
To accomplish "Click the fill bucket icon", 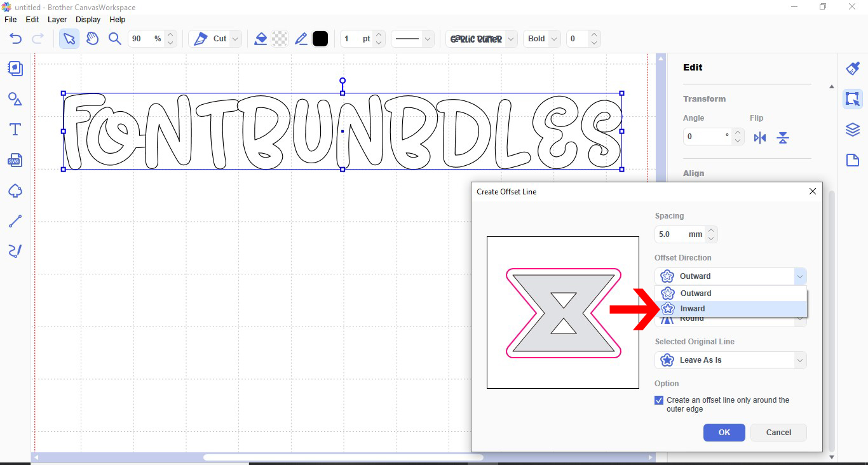I will pyautogui.click(x=261, y=39).
